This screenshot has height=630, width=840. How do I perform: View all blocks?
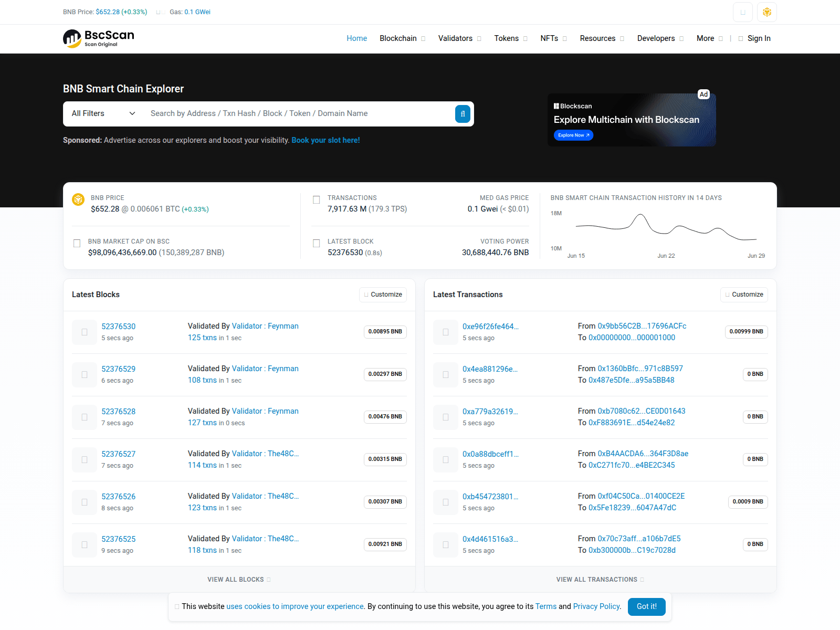[239, 580]
